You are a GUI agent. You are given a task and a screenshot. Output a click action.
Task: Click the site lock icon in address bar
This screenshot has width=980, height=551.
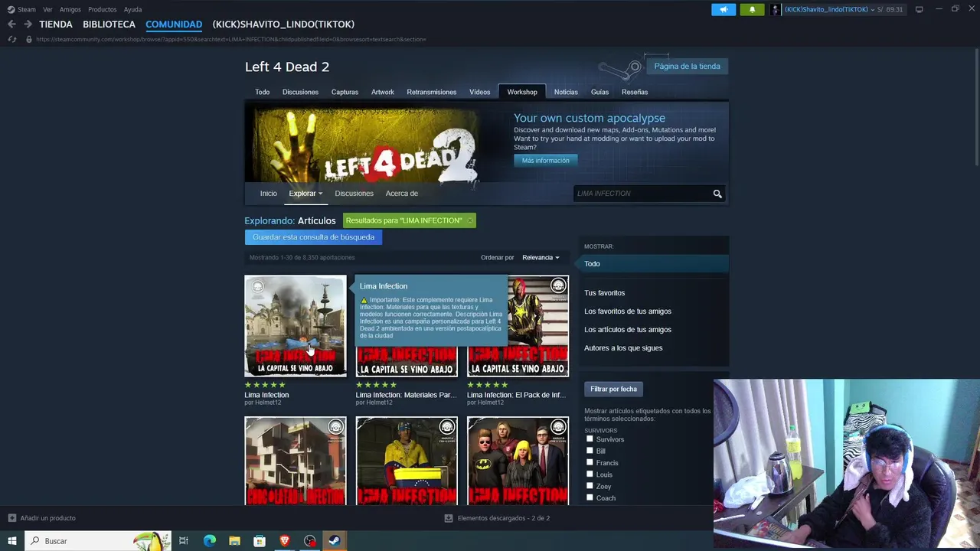point(28,39)
